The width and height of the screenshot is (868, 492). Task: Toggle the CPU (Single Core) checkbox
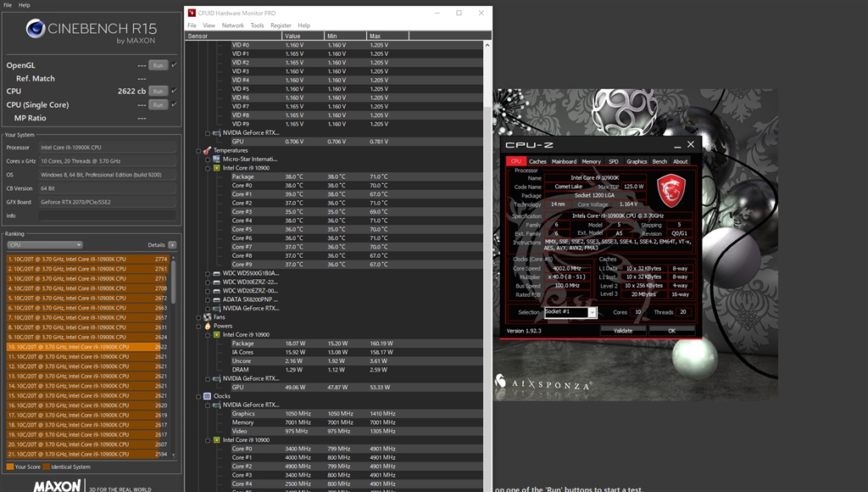[174, 104]
